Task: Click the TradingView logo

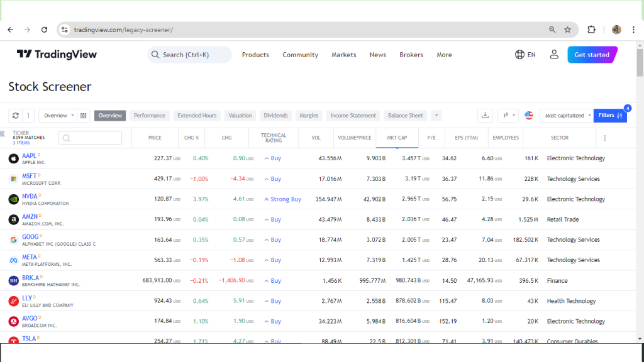Action: click(57, 55)
